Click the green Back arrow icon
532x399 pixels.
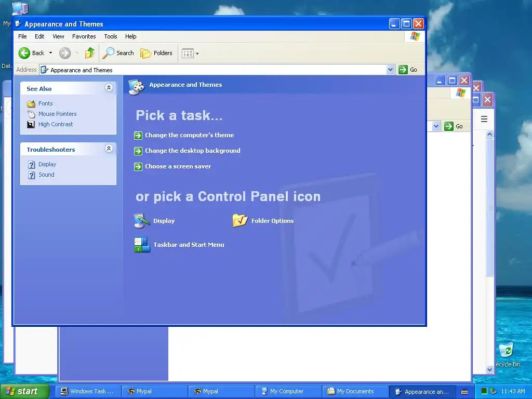point(24,53)
